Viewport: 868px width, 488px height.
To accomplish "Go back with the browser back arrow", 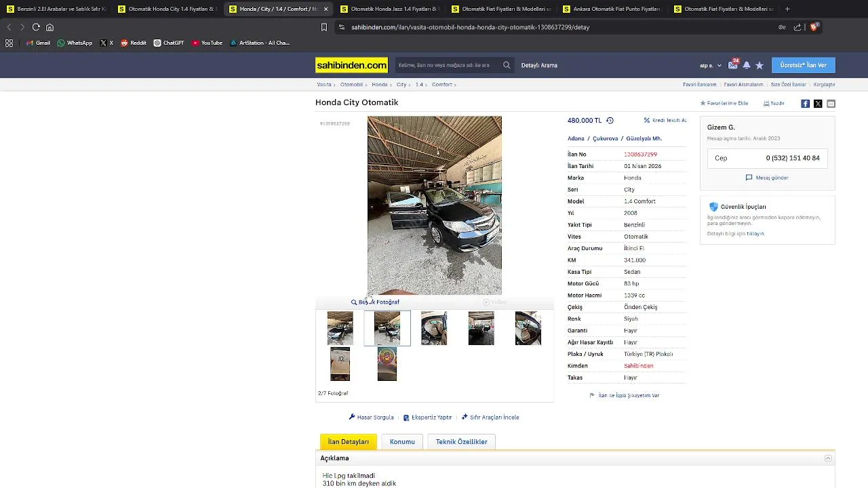I will tap(9, 27).
